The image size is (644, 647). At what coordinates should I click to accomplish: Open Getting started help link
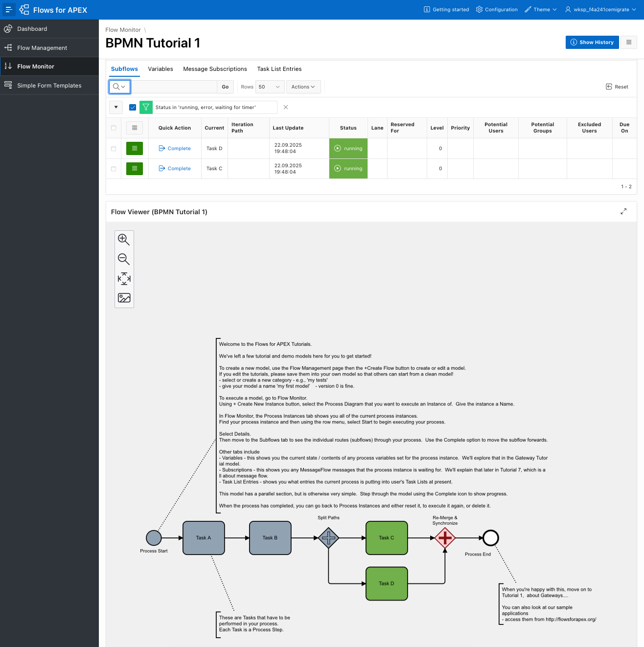coord(446,10)
